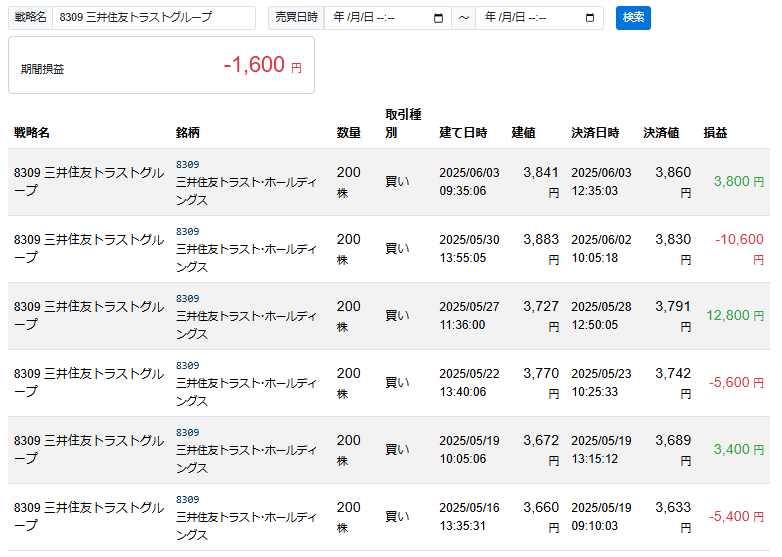
Task: Click the entry price 3,660 円
Action: pos(541,516)
